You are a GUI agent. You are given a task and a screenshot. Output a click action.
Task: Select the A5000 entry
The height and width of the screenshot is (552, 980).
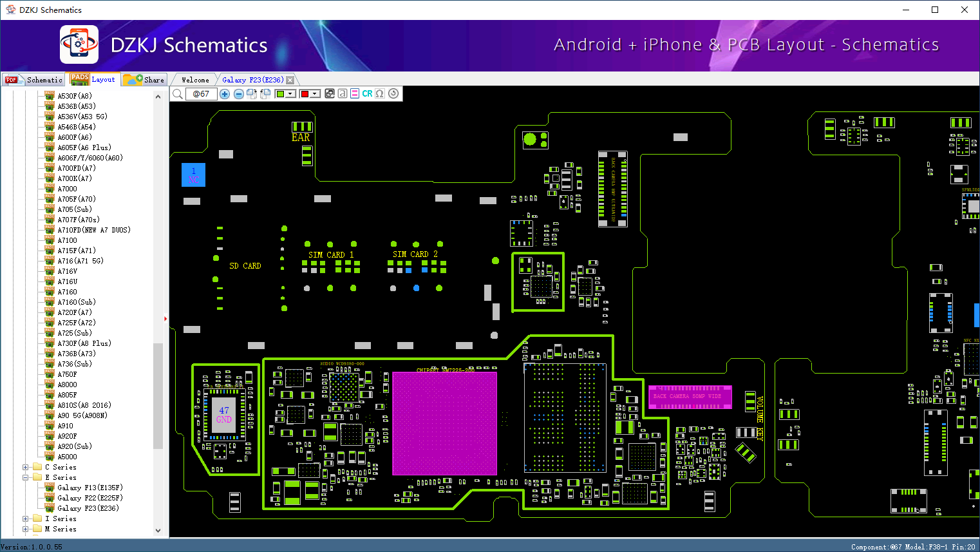68,457
